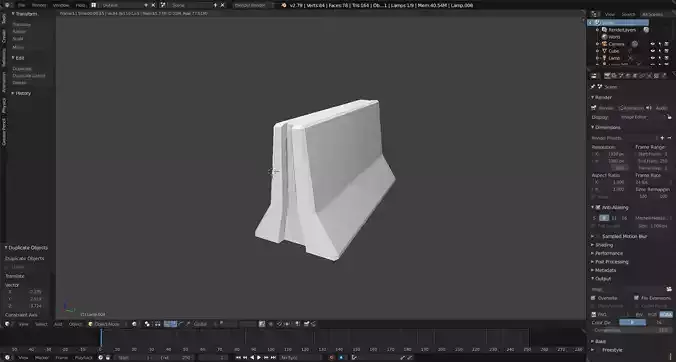Image resolution: width=676 pixels, height=362 pixels.
Task: Open the 3D View Select menu
Action: [41, 324]
